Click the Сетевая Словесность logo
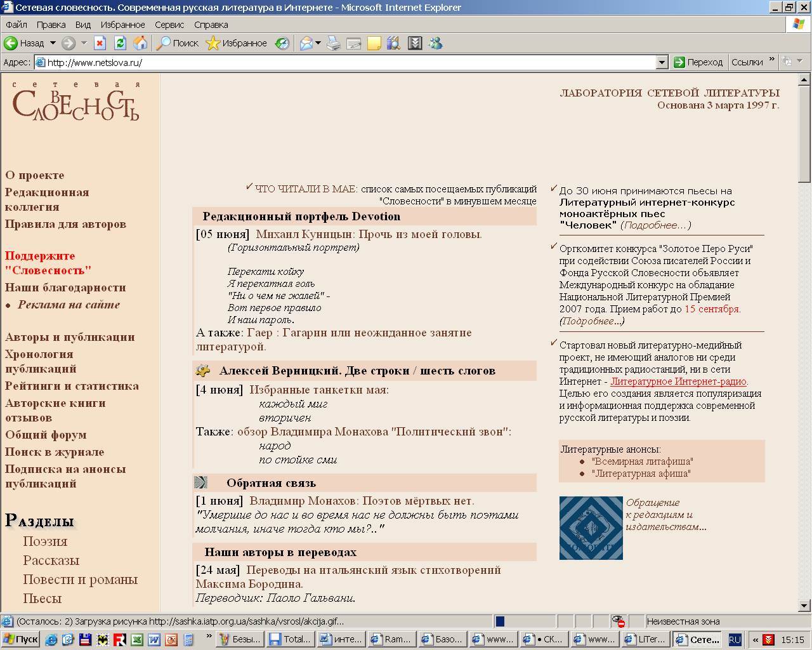Screen dimensions: 812x650 pyautogui.click(x=76, y=102)
